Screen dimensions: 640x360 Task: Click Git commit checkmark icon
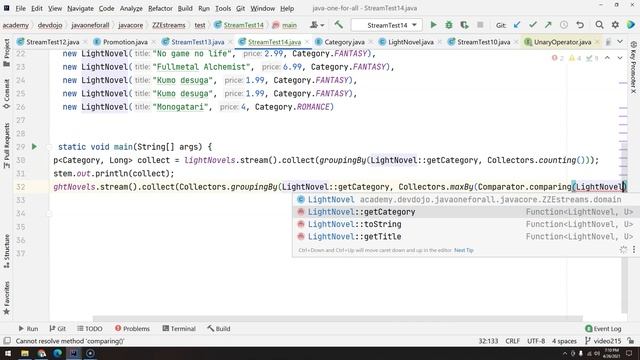click(533, 25)
